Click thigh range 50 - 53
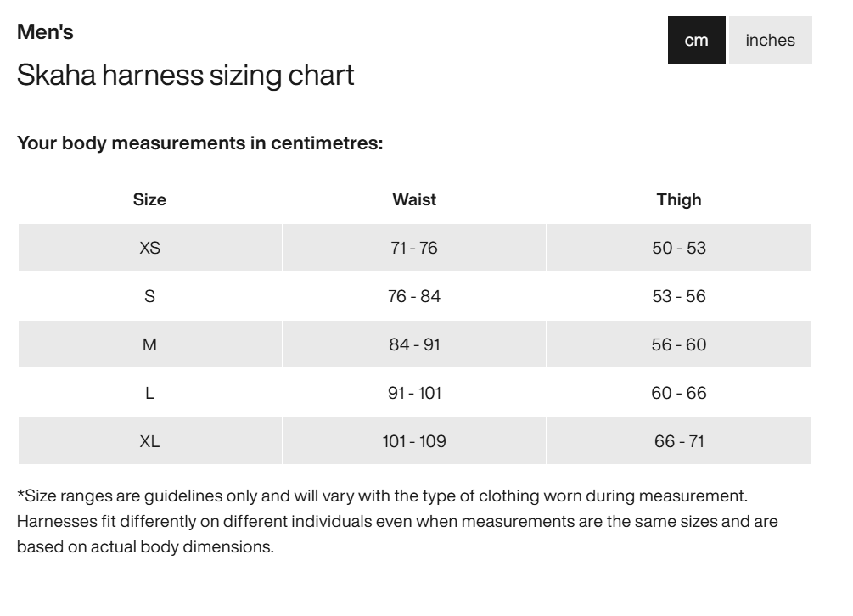The height and width of the screenshot is (616, 853). [x=679, y=248]
